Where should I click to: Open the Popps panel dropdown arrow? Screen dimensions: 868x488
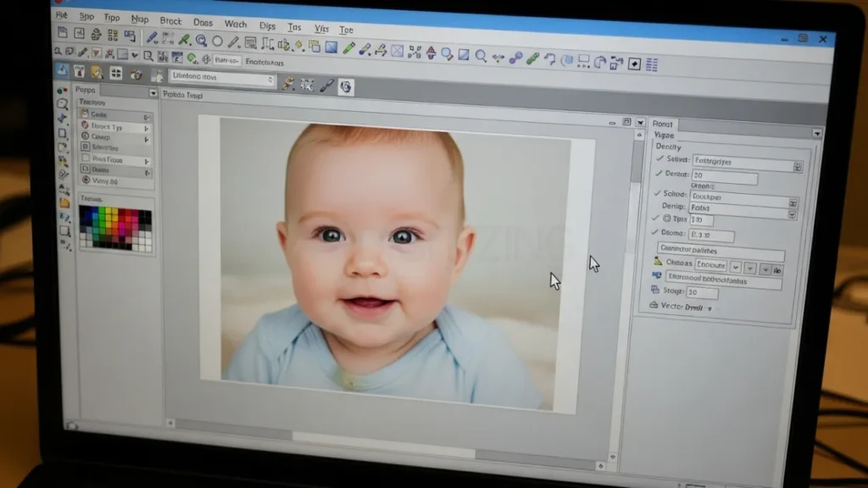153,93
